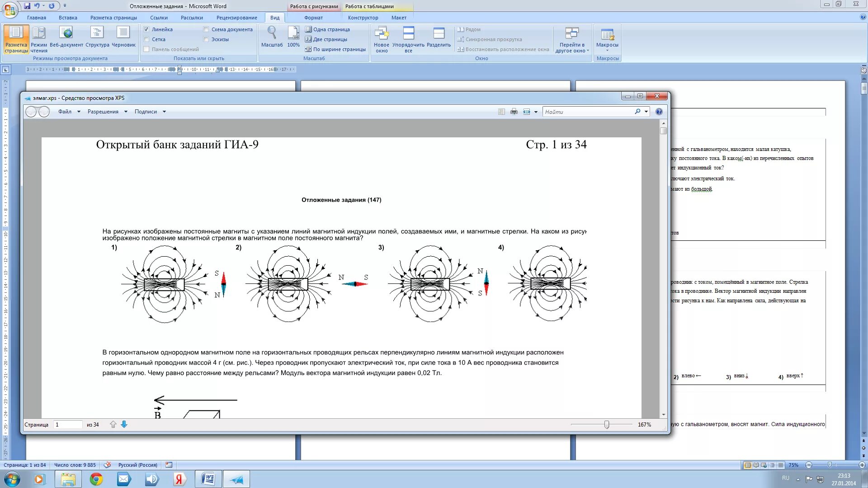Open Yandex browser from the taskbar

tap(179, 479)
